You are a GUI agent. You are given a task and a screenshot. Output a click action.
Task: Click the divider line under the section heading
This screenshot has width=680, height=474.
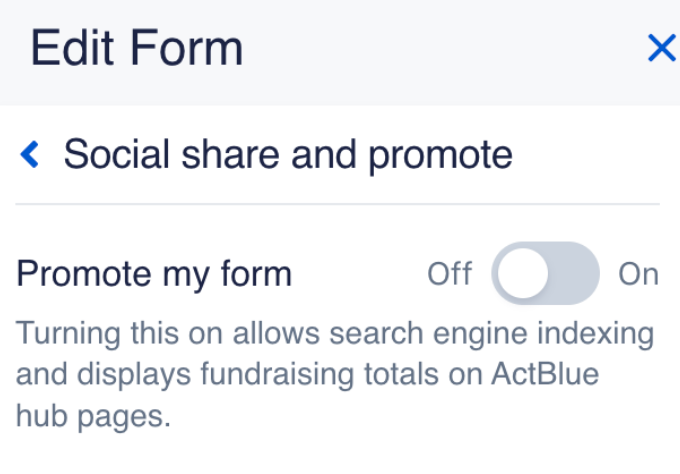coord(338,204)
